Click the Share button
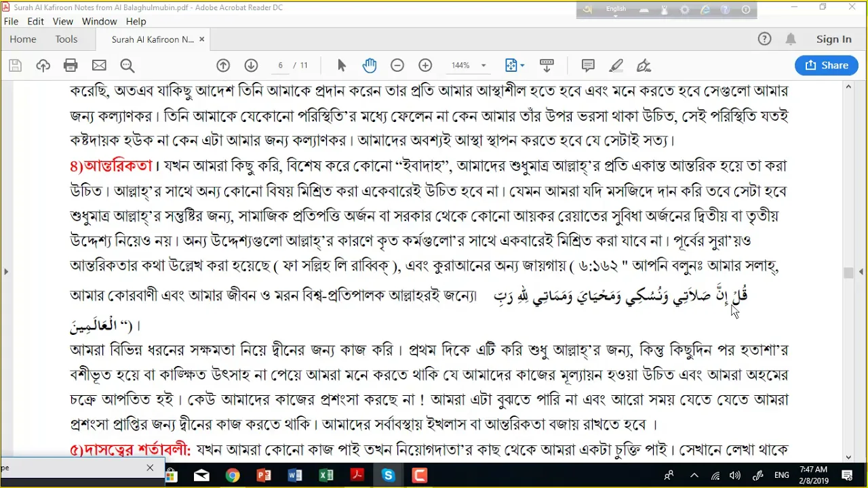Image resolution: width=868 pixels, height=488 pixels. tap(827, 66)
